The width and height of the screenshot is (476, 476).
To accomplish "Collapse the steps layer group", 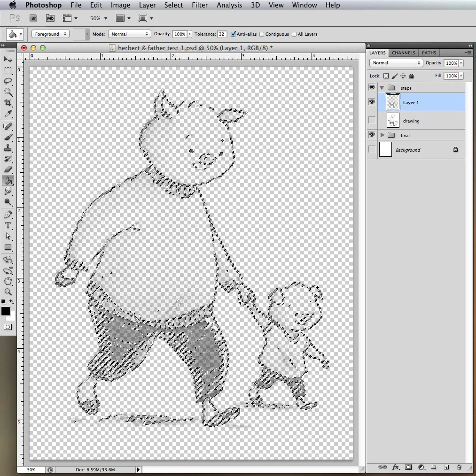I will tap(382, 88).
